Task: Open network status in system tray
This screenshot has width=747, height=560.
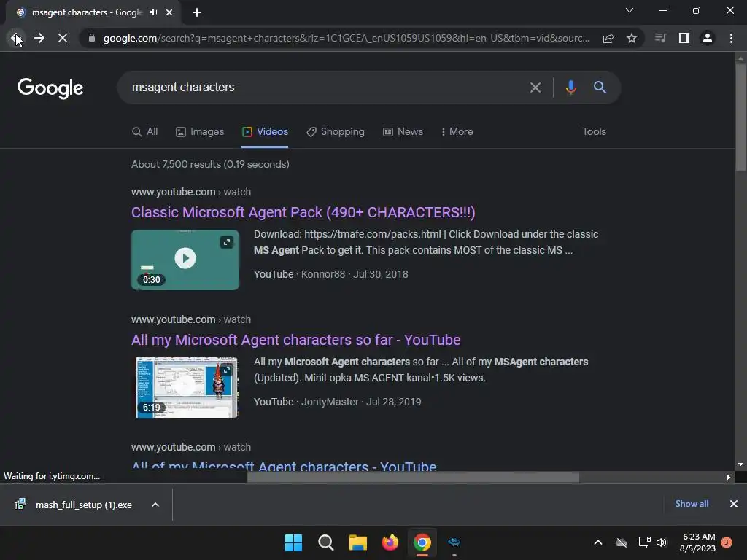Action: tap(645, 542)
